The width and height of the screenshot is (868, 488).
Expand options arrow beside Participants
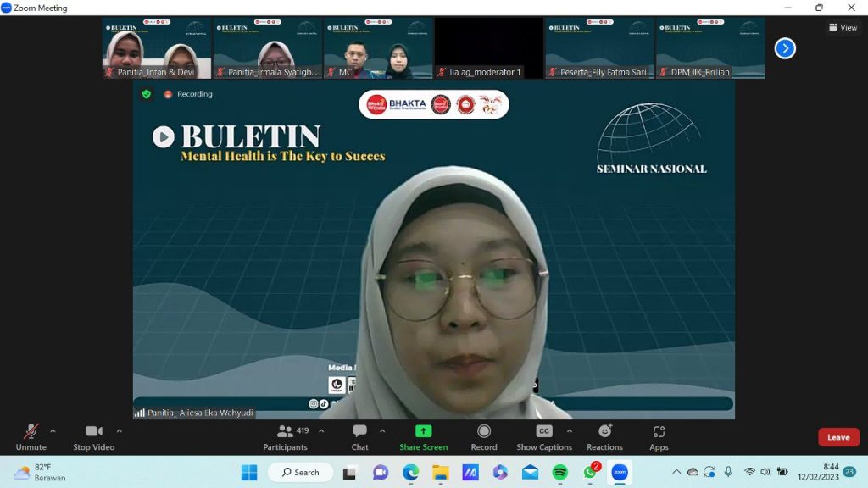[321, 430]
